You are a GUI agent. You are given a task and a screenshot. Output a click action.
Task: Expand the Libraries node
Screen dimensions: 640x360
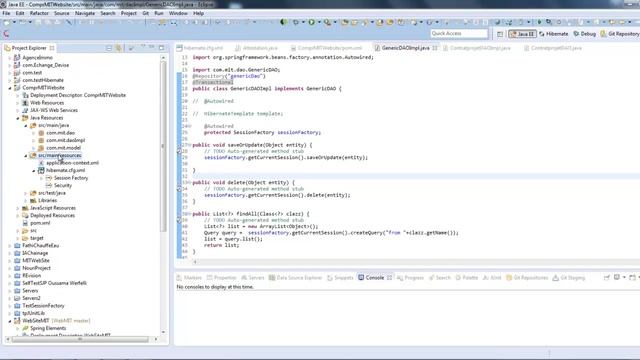pos(26,200)
